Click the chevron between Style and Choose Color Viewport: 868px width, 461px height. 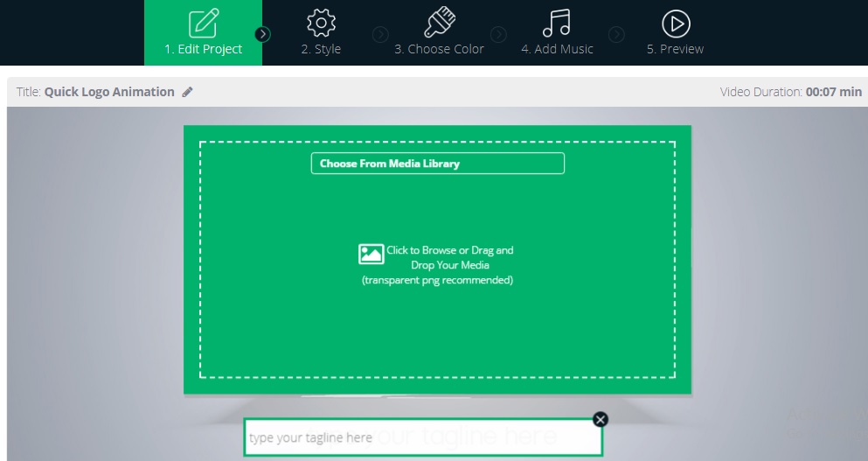point(380,34)
